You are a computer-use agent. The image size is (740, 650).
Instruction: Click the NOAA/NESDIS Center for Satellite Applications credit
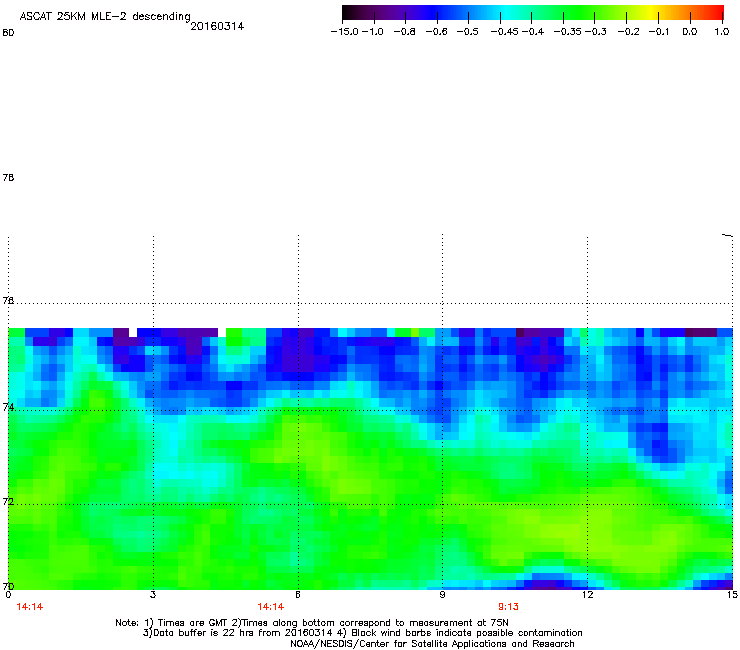(432, 644)
